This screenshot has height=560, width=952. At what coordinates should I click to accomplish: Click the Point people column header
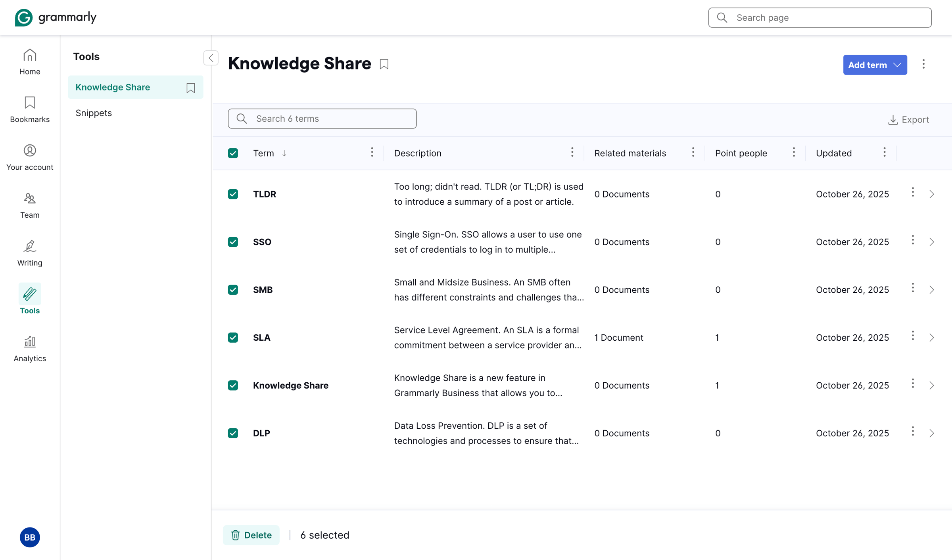(741, 153)
